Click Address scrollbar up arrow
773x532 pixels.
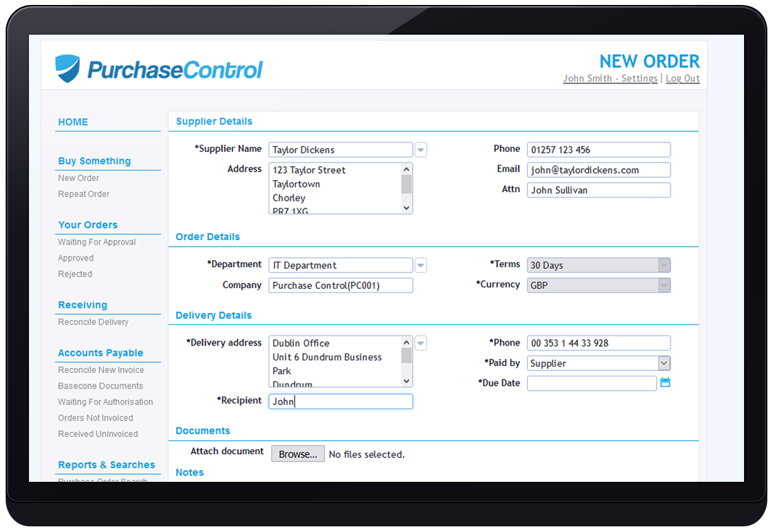pos(407,169)
